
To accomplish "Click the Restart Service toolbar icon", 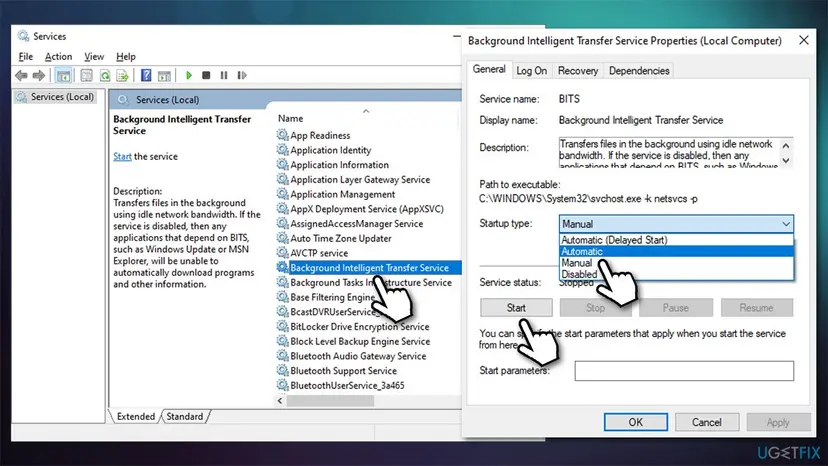I will click(242, 76).
